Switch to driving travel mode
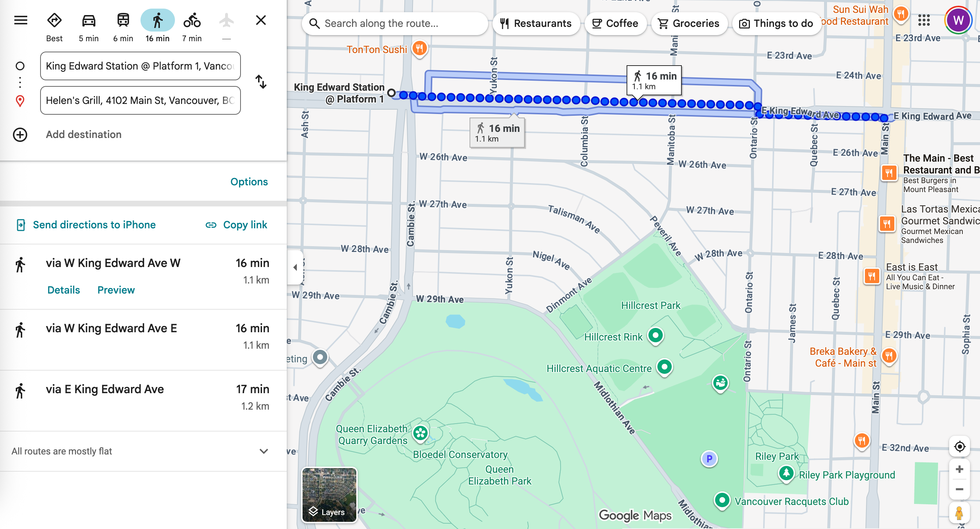 tap(89, 20)
